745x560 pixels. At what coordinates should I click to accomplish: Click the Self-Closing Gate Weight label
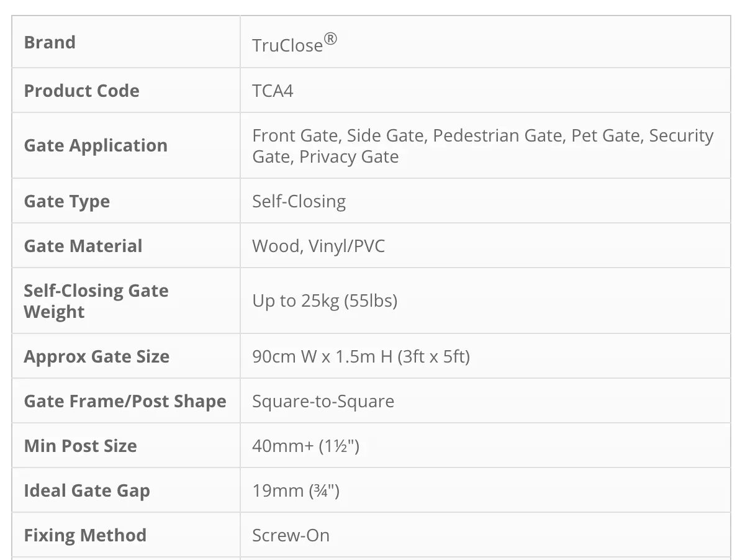coord(96,301)
